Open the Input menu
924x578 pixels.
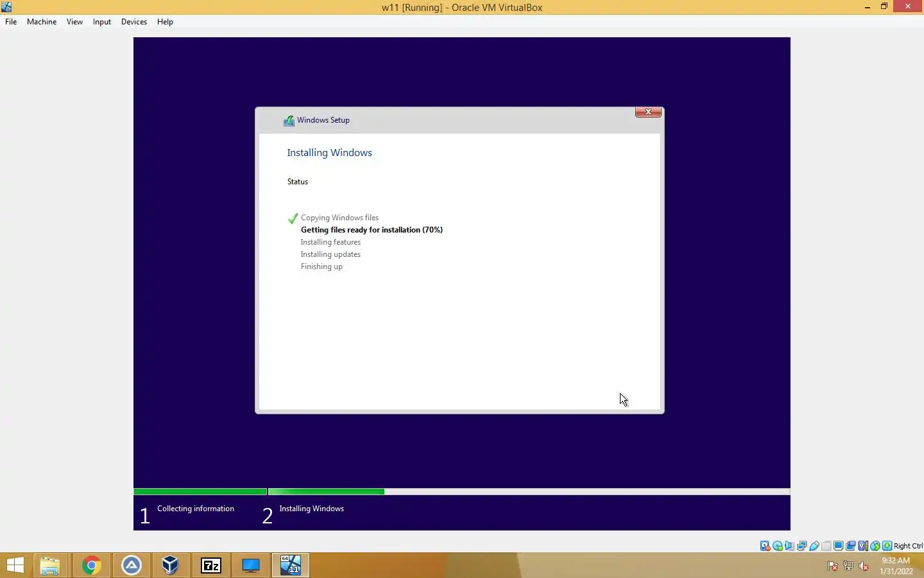pyautogui.click(x=101, y=22)
